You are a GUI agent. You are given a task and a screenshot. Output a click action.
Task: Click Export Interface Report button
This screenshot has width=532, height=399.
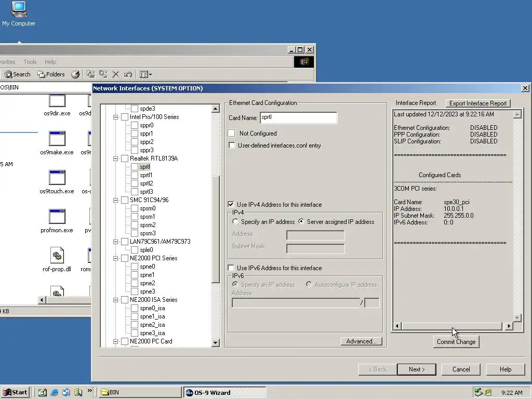click(x=478, y=103)
